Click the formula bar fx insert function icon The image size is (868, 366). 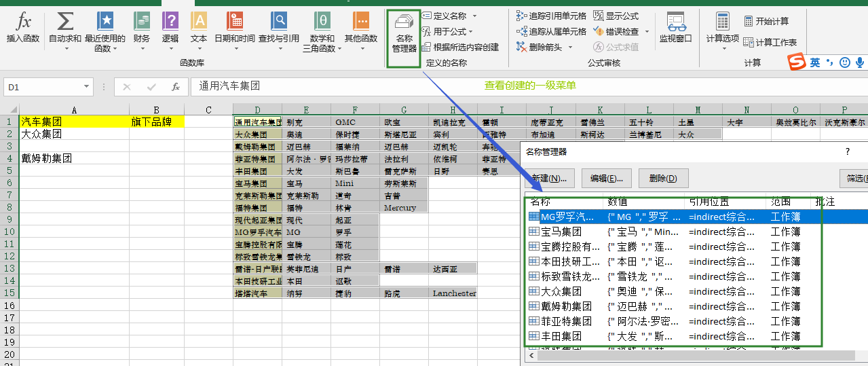tap(175, 87)
